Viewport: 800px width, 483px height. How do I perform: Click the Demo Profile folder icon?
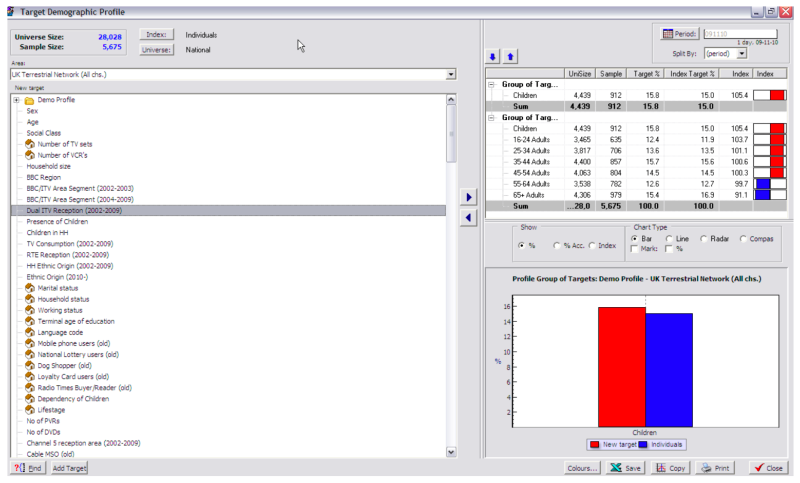[30, 100]
